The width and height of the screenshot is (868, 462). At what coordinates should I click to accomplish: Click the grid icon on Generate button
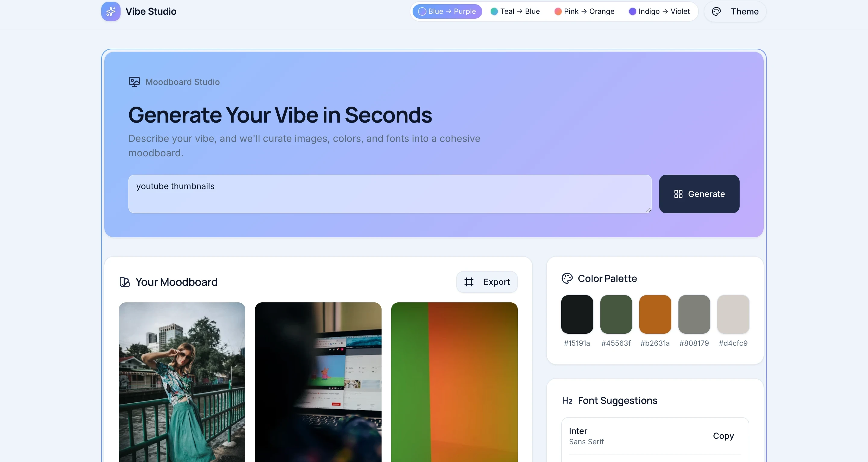tap(678, 194)
